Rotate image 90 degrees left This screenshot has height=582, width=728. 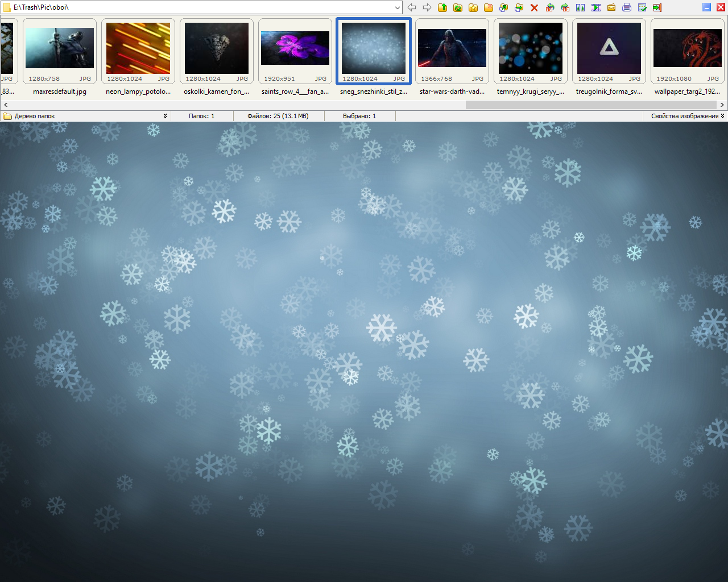[550, 7]
